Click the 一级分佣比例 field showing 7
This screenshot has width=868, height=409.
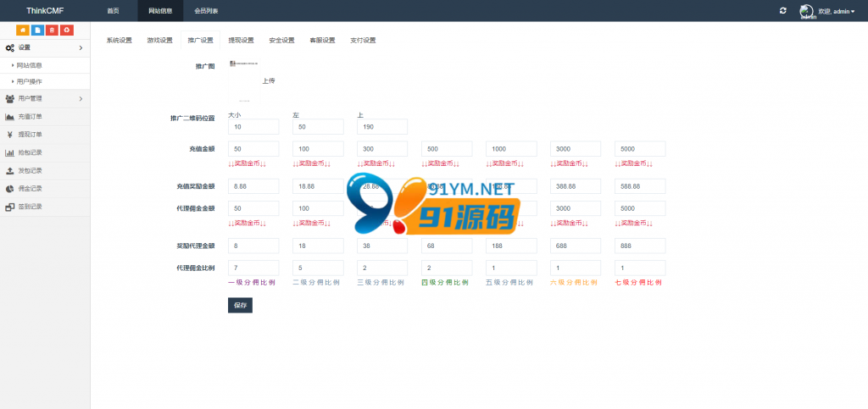pyautogui.click(x=253, y=268)
